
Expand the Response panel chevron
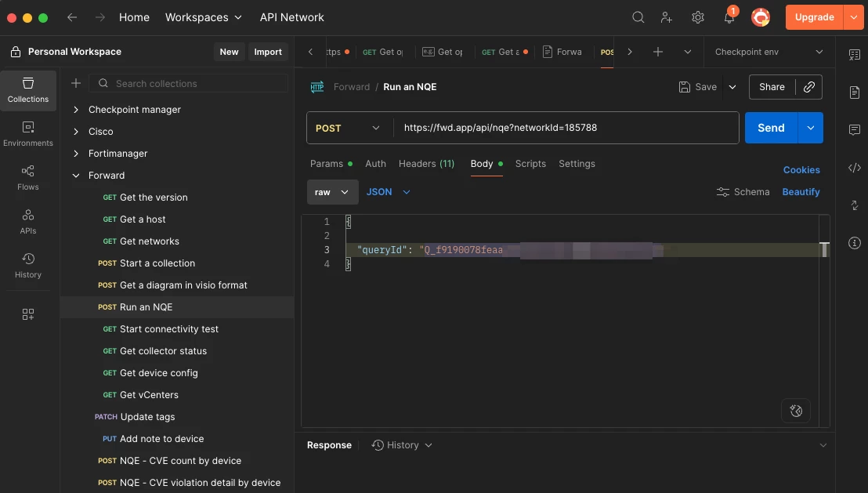(823, 445)
